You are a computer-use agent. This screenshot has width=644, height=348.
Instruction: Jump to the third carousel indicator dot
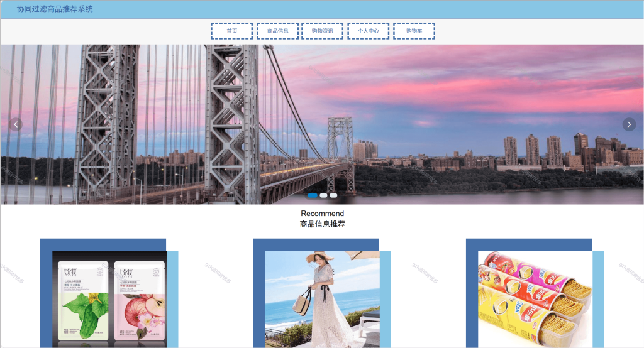pos(333,195)
